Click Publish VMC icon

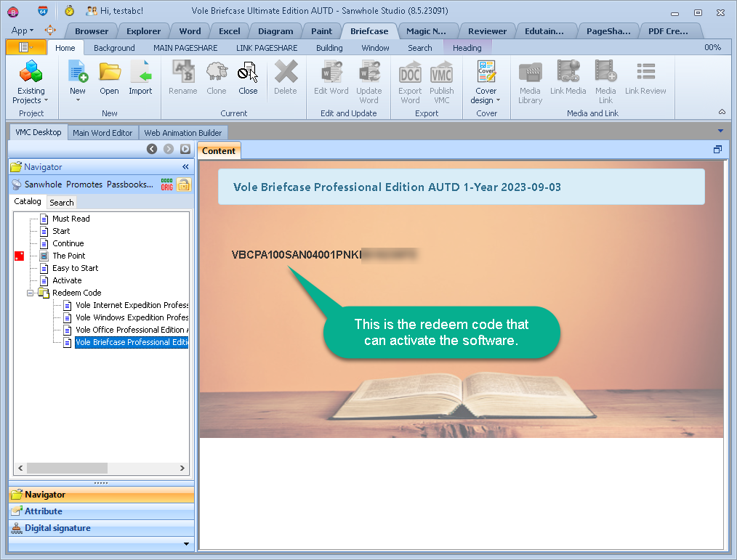[x=442, y=82]
